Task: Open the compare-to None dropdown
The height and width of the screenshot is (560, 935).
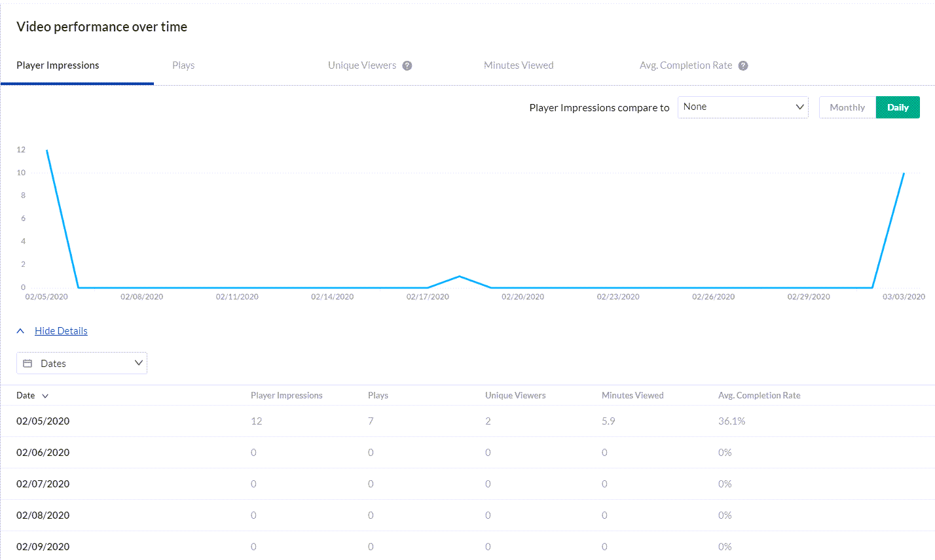Action: [743, 107]
